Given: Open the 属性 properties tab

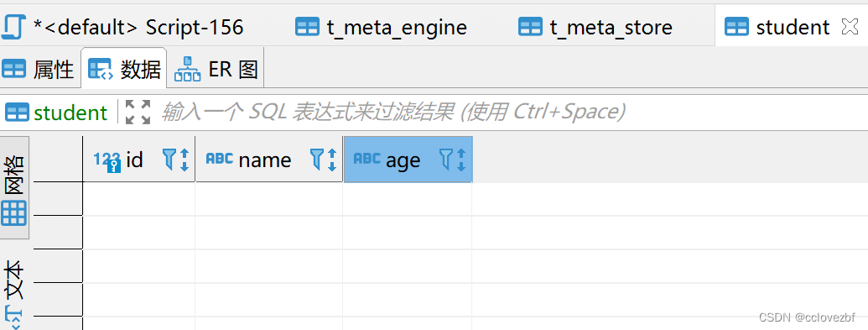Looking at the screenshot, I should pyautogui.click(x=39, y=70).
